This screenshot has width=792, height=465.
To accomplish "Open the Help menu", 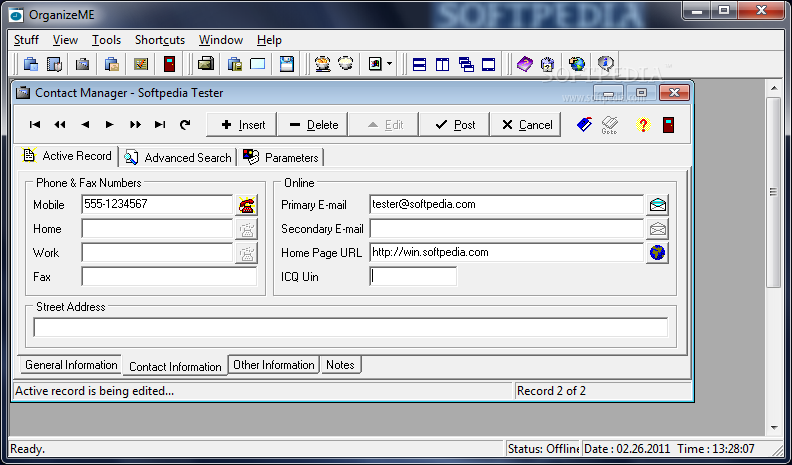I will (269, 40).
